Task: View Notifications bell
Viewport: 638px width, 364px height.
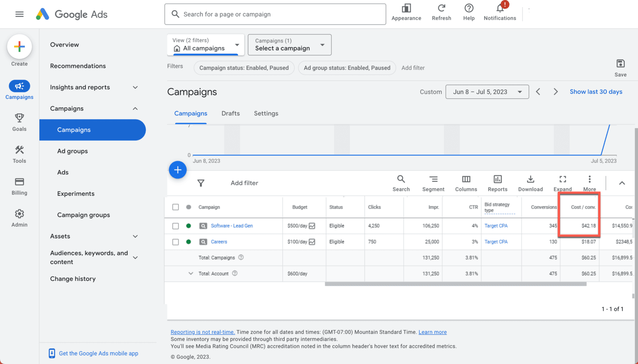Action: 500,12
